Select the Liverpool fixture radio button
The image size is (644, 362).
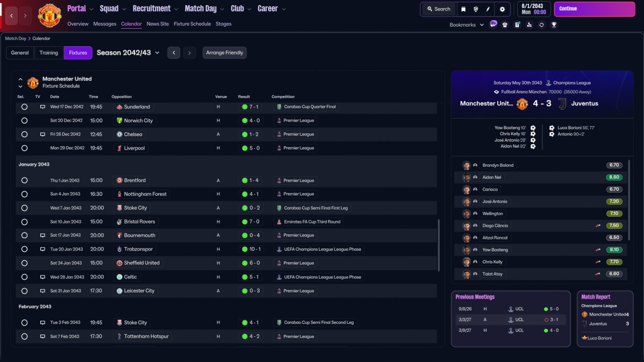coord(24,148)
